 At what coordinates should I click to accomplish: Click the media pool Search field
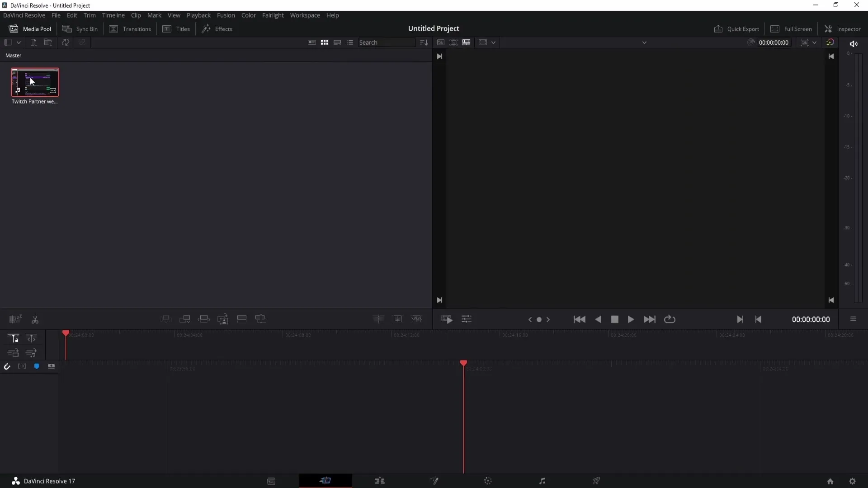(387, 42)
